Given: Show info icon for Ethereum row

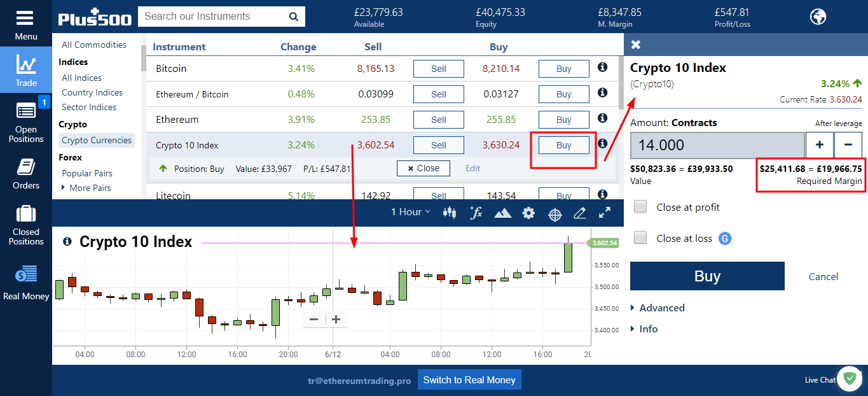Looking at the screenshot, I should [602, 118].
